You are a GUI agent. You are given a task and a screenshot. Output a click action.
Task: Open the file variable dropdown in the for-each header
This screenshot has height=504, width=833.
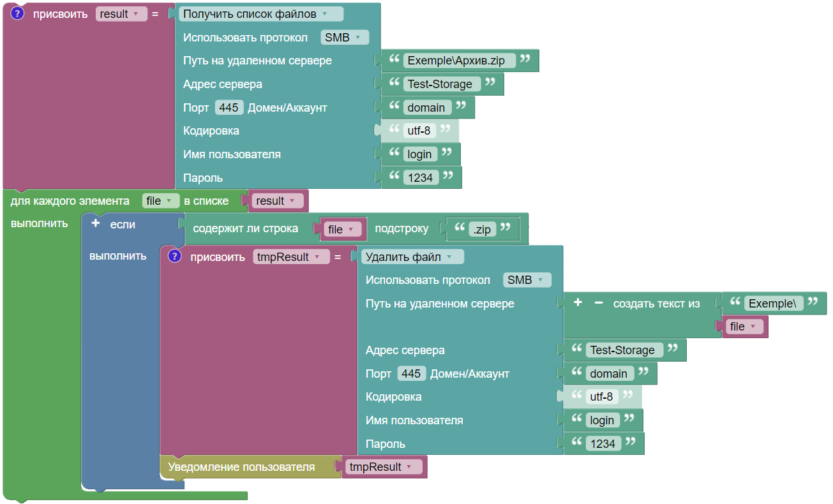(161, 201)
